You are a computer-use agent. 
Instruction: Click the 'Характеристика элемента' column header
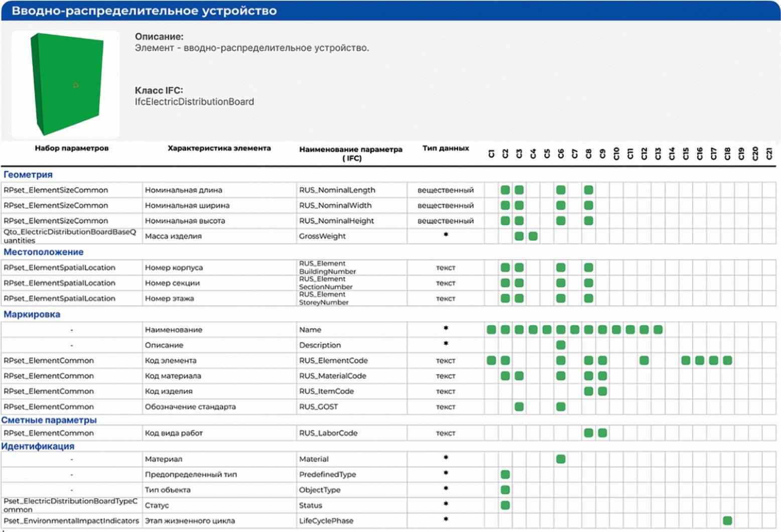219,148
